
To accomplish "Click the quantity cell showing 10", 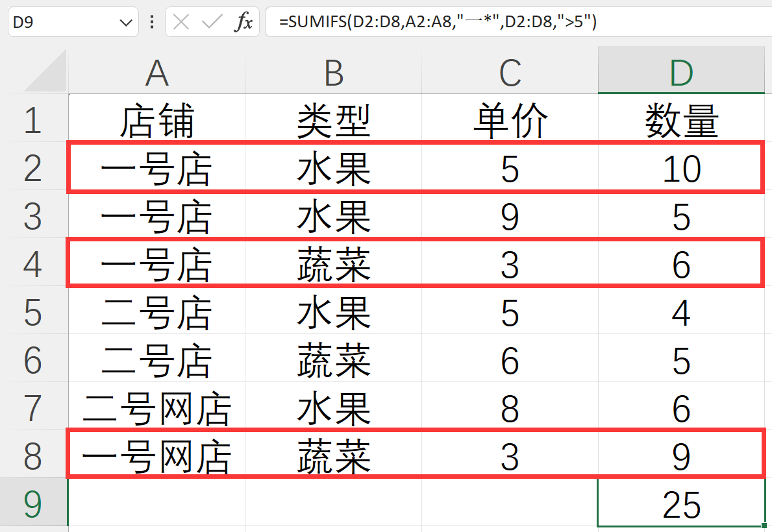I will (x=681, y=169).
